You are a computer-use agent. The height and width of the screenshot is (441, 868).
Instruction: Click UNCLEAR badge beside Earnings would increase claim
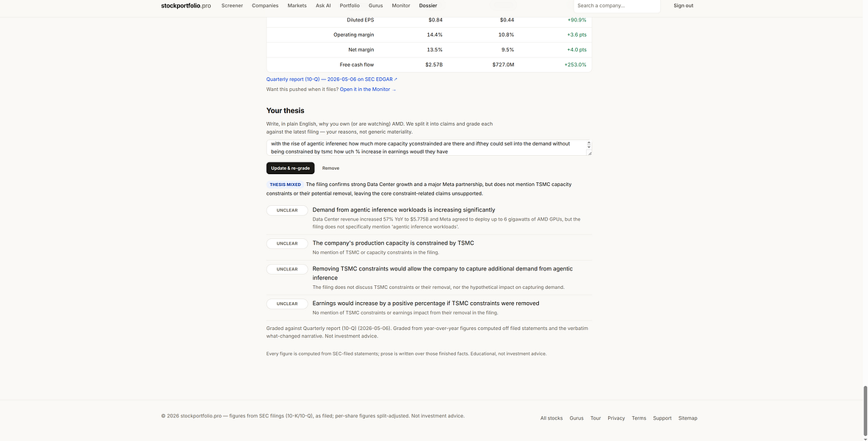(286, 304)
